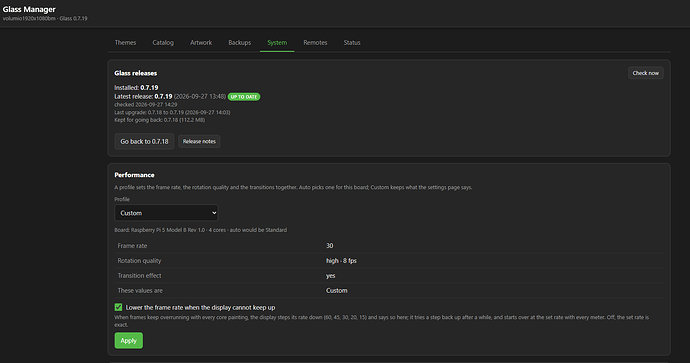Click the Last upgrade: 0.7.18 to 0.7.19 line
The height and width of the screenshot is (363, 690).
coord(172,112)
